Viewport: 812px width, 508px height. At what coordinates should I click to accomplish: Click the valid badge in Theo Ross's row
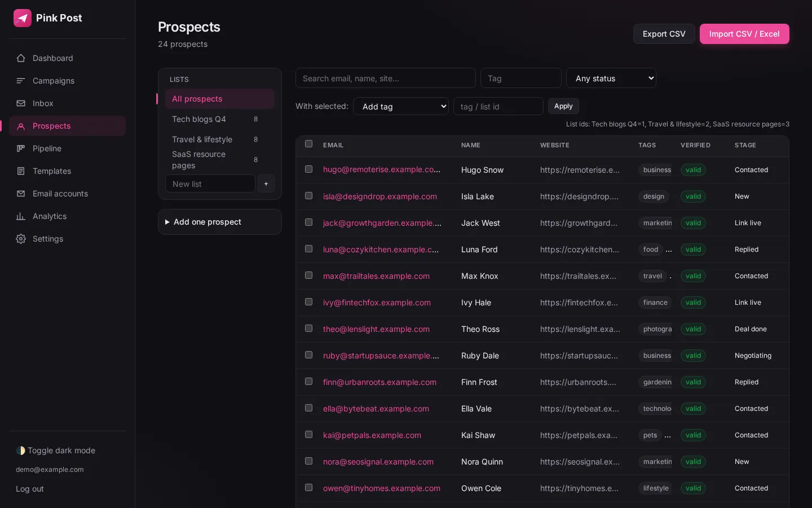pos(693,329)
